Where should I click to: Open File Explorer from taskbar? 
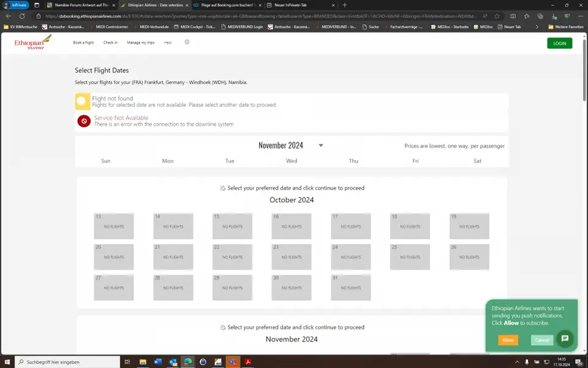[143, 362]
